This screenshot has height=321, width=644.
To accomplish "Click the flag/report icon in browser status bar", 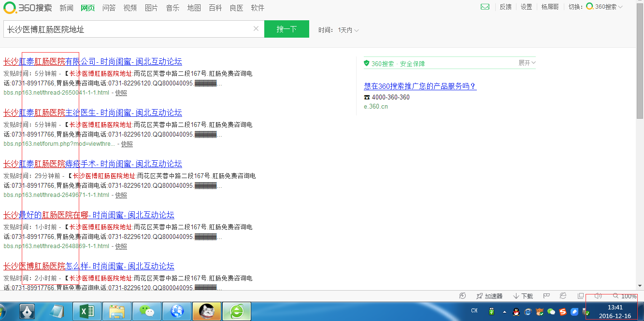I will pyautogui.click(x=545, y=295).
